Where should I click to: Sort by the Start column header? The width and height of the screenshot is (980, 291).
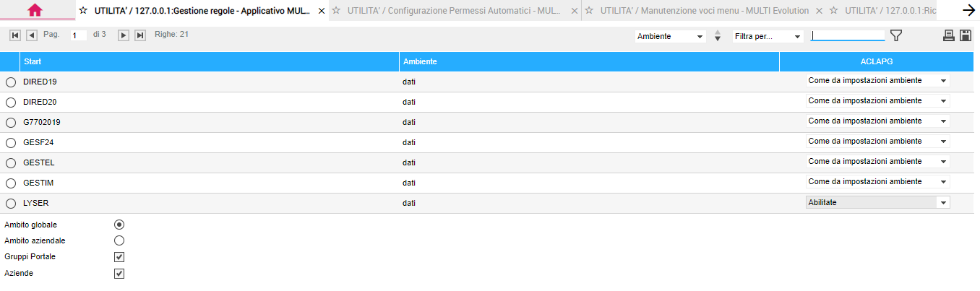pos(33,62)
